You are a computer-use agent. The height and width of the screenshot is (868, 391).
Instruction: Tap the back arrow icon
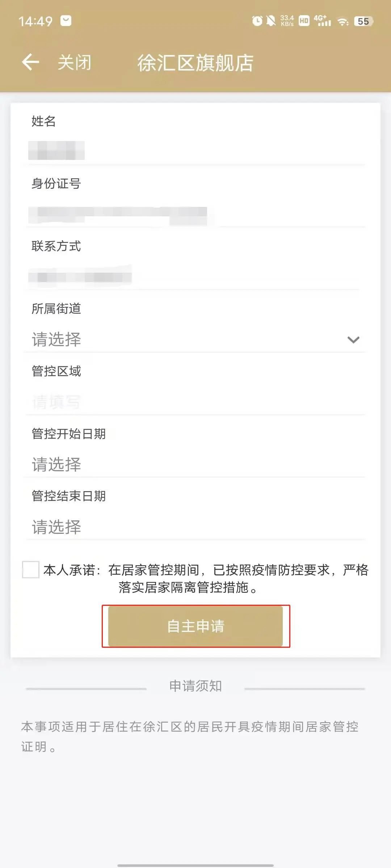coord(30,62)
